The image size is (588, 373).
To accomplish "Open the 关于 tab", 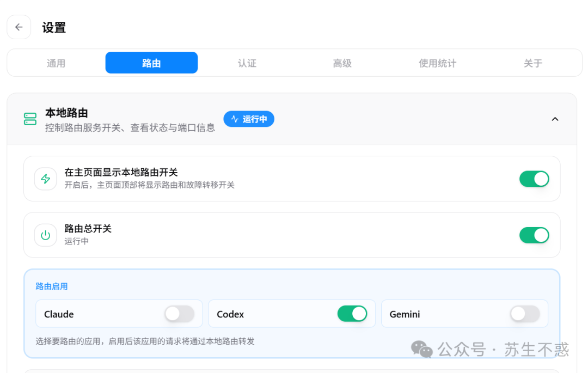I will click(532, 63).
